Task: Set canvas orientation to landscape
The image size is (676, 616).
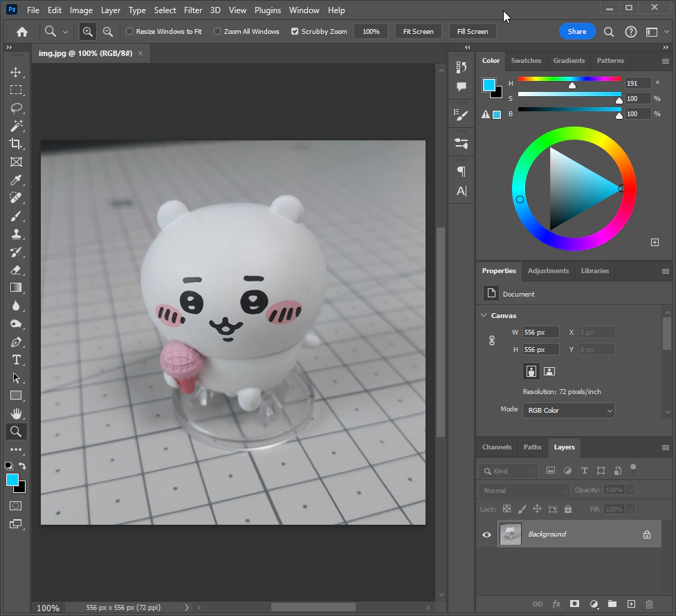Action: tap(549, 371)
